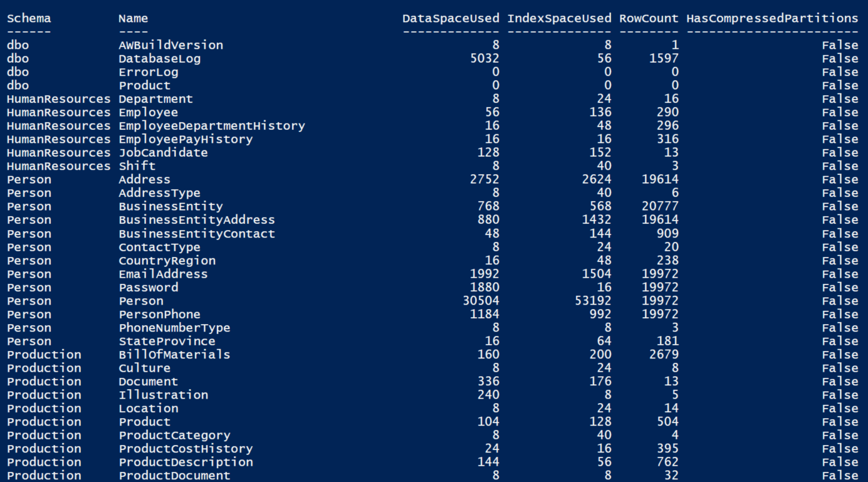Click the index space value 53192
The width and height of the screenshot is (868, 482).
[x=592, y=301]
